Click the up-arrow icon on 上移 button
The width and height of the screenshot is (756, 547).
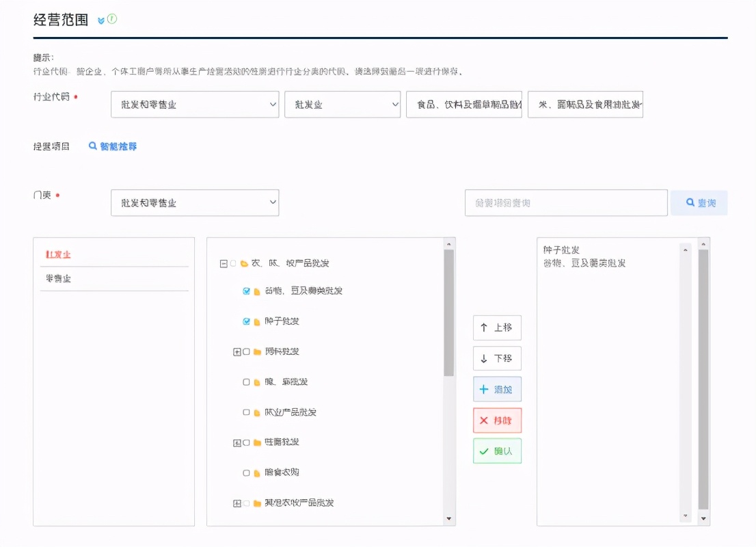(x=483, y=328)
